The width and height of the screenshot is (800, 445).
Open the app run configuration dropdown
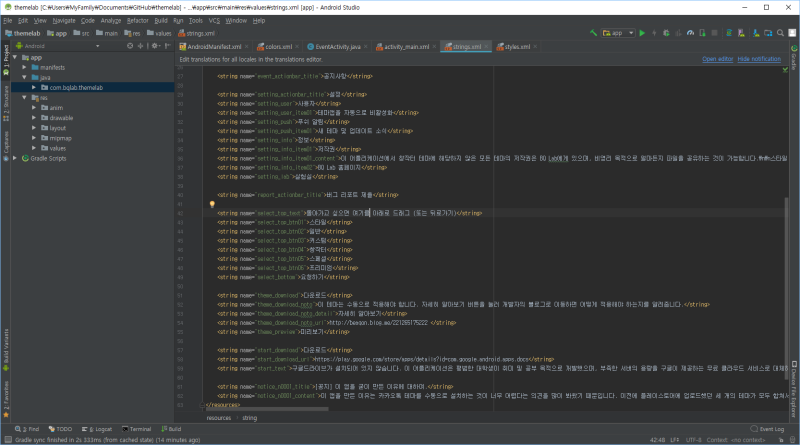pos(618,33)
